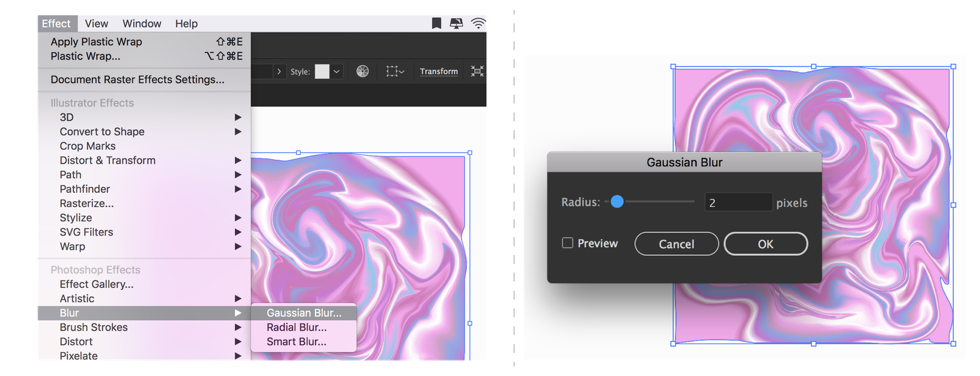This screenshot has height=376, width=980.
Task: Select Document Raster Effects Settings
Action: [137, 80]
